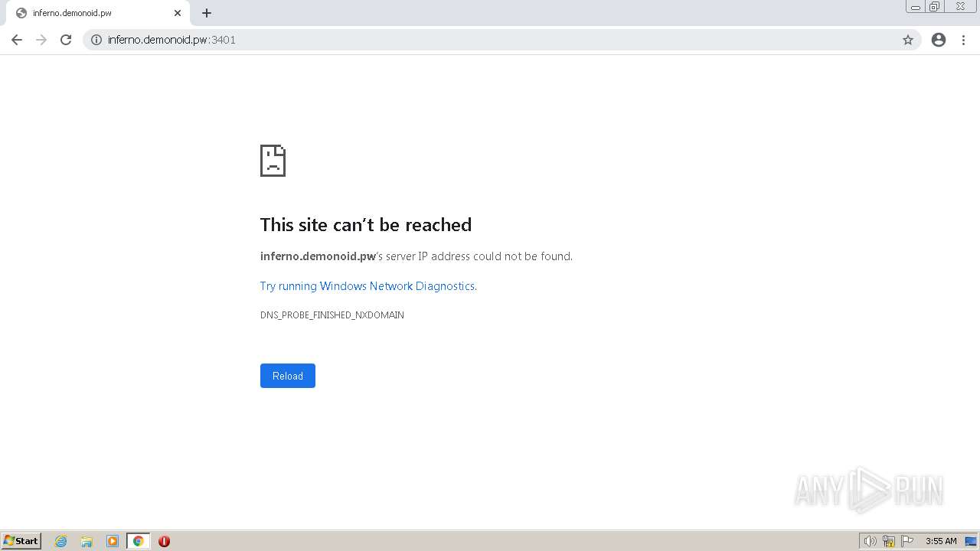Launch Internet Explorer from the taskbar
The image size is (980, 551).
coord(61,541)
